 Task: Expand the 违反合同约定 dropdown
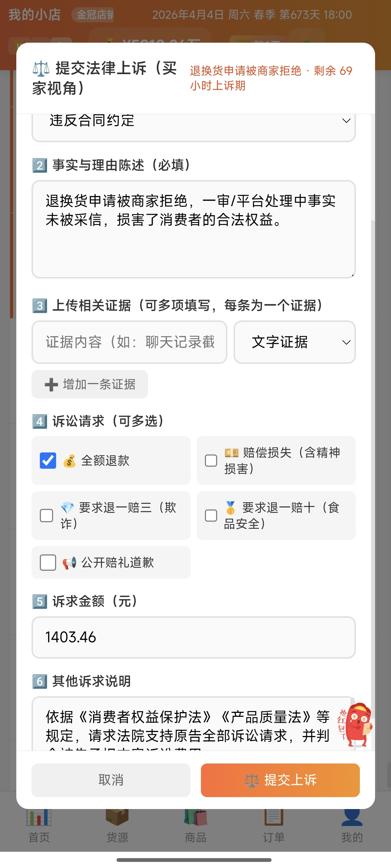pyautogui.click(x=194, y=123)
